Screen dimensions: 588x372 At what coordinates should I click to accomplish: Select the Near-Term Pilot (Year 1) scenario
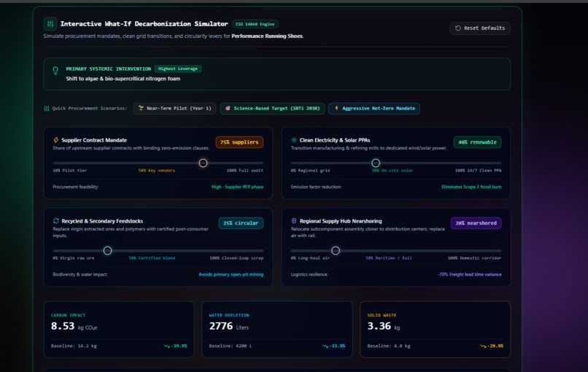point(174,109)
